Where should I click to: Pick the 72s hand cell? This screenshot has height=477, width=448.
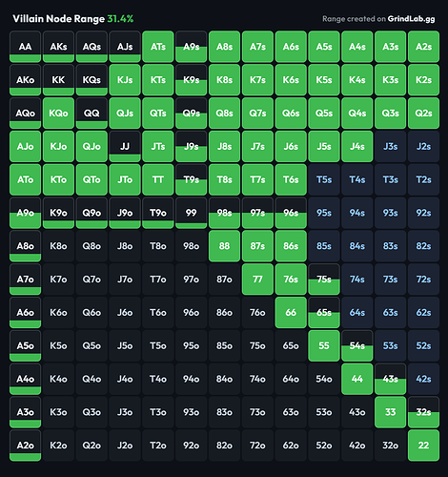tap(423, 280)
